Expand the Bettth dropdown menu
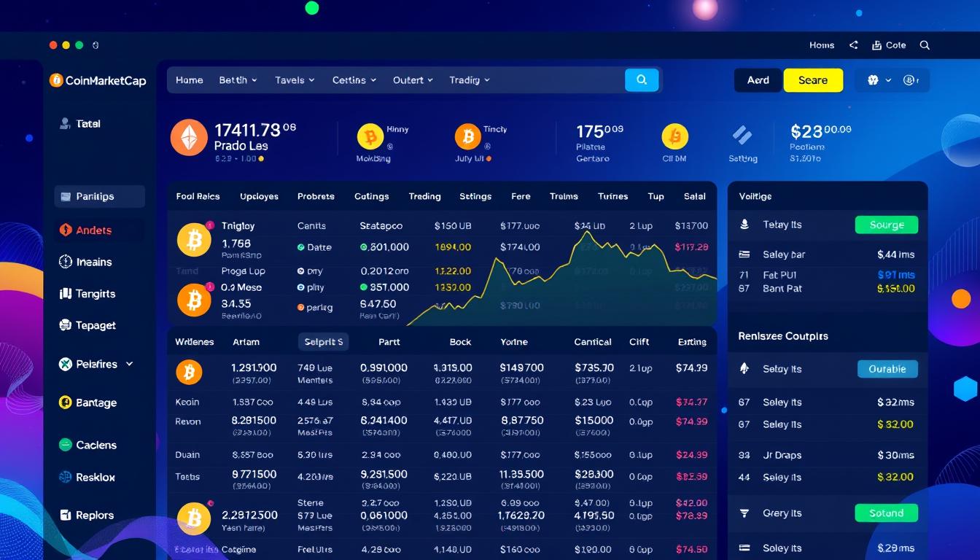The image size is (980, 560). point(238,80)
